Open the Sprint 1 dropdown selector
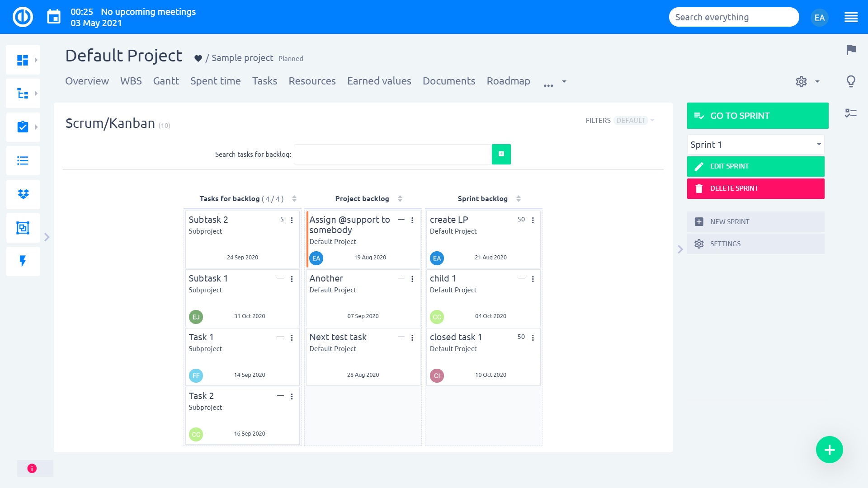This screenshot has width=868, height=488. (755, 145)
